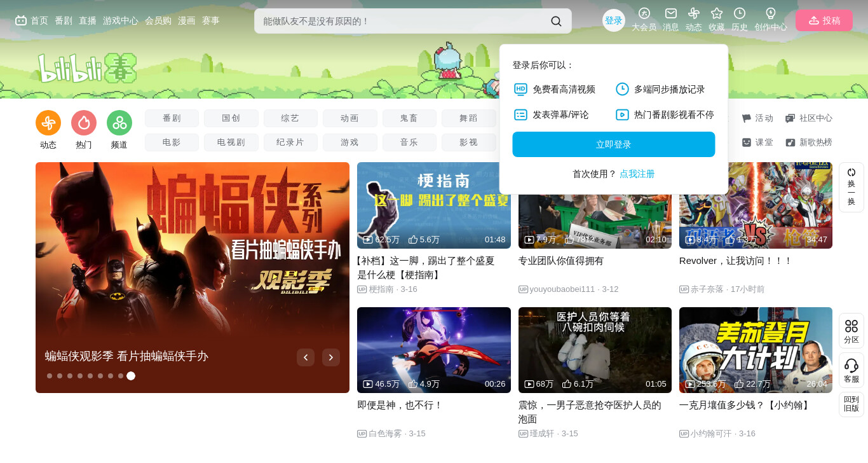Open 番剧 in top navigation

64,20
